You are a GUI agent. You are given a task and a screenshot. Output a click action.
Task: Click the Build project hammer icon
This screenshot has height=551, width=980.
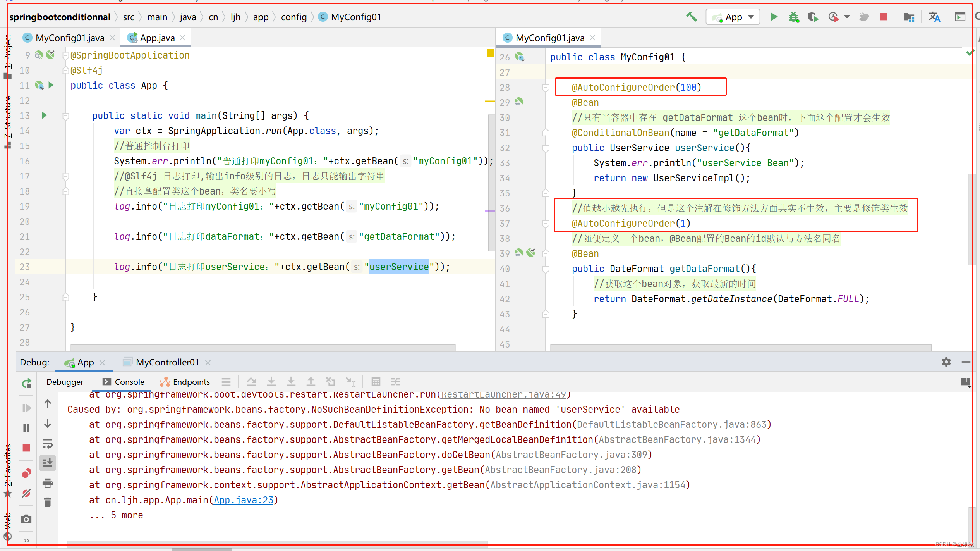coord(692,17)
